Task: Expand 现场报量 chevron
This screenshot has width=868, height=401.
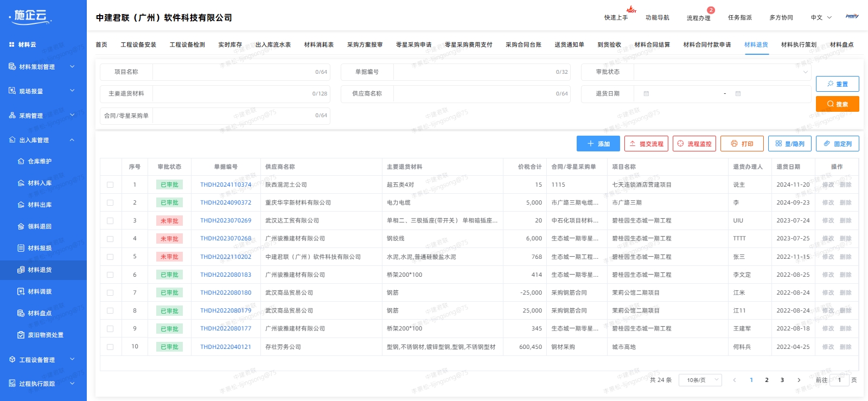Action: tap(72, 91)
